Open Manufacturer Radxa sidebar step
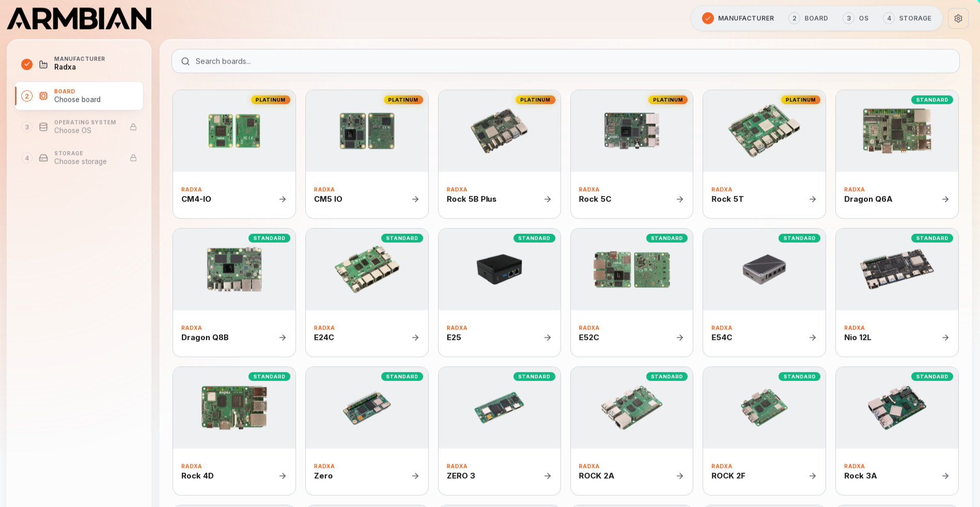The height and width of the screenshot is (507, 980). point(79,65)
